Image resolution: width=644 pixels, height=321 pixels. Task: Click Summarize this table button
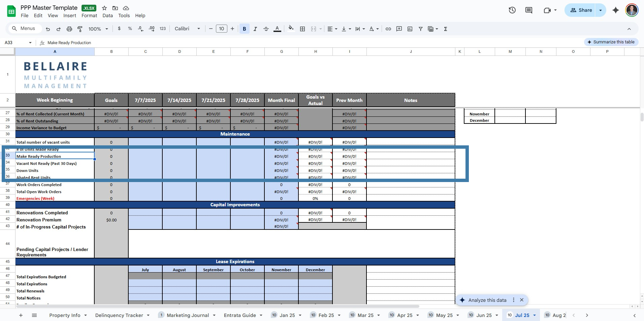(x=611, y=42)
